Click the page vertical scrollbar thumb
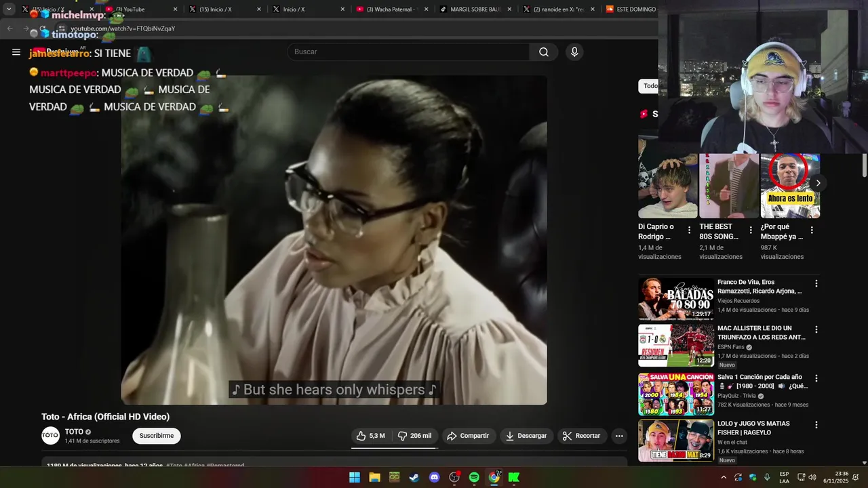Image resolution: width=868 pixels, height=488 pixels. click(864, 165)
